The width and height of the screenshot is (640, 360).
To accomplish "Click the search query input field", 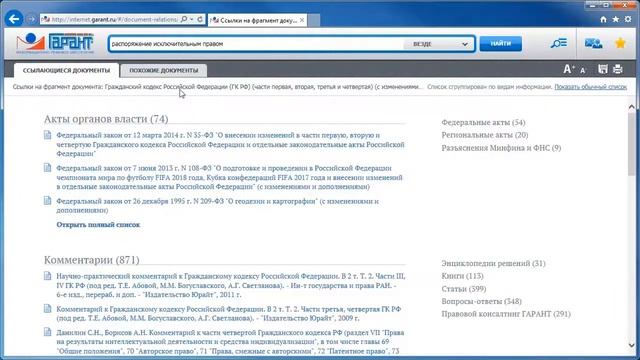I will coord(256,44).
